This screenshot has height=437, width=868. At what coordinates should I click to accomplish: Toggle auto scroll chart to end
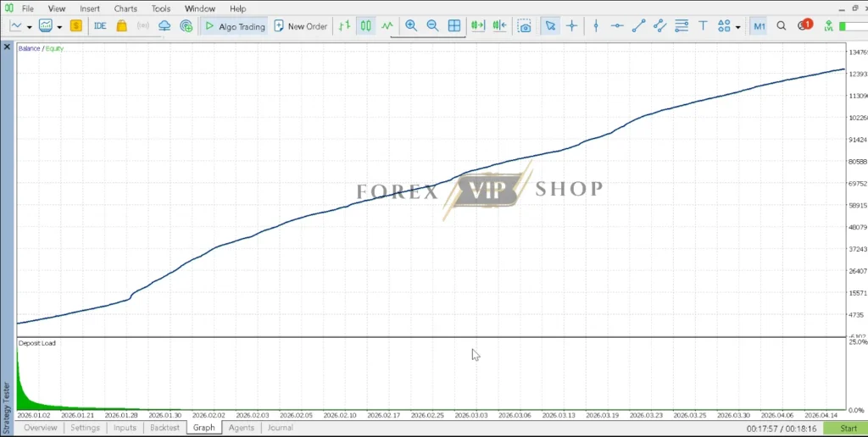(478, 26)
